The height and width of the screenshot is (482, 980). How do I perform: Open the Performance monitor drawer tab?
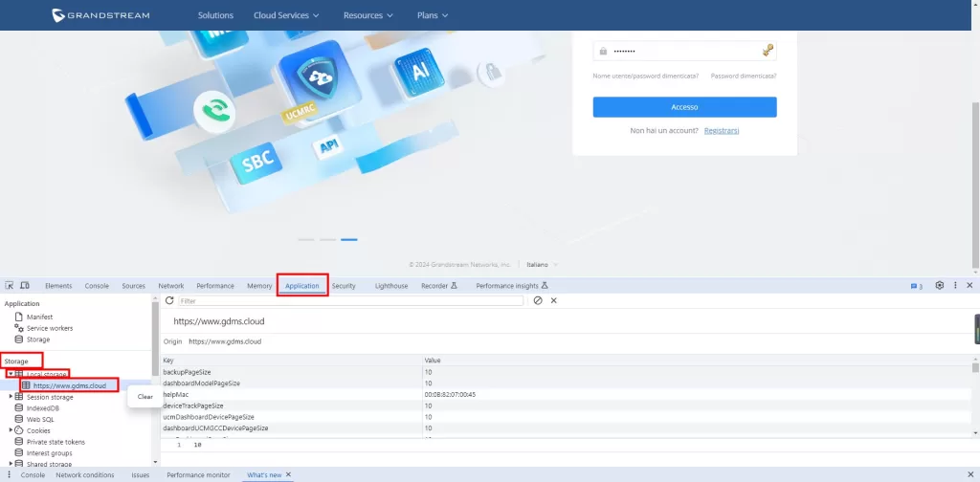(x=198, y=475)
